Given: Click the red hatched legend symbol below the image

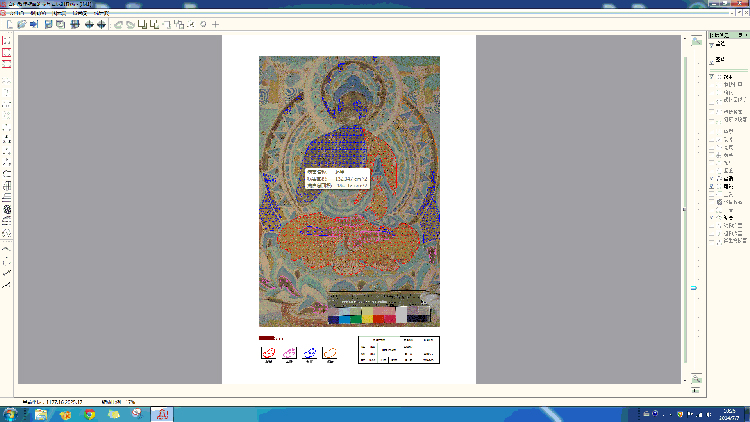Looking at the screenshot, I should click(x=268, y=353).
